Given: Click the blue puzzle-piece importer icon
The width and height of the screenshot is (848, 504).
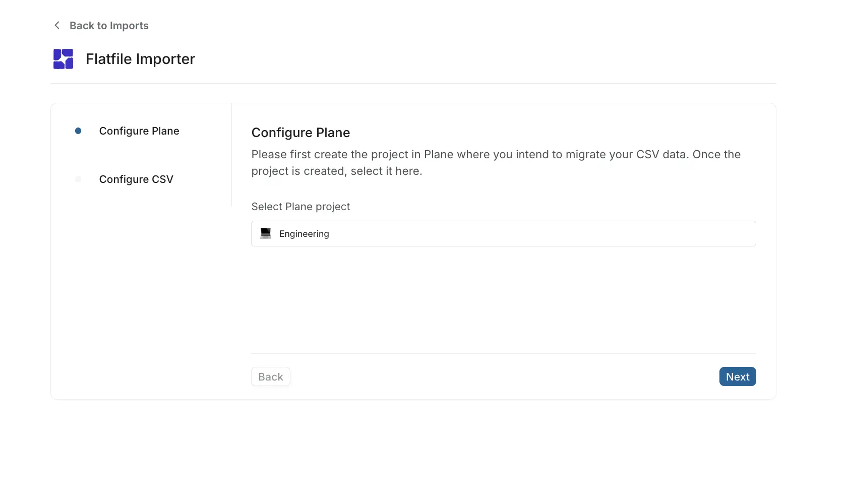Looking at the screenshot, I should (x=63, y=58).
